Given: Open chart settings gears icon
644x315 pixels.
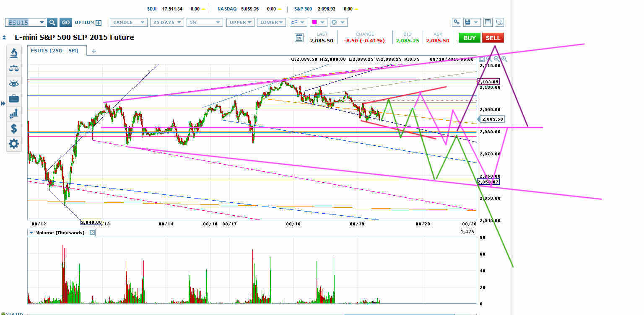Looking at the screenshot, I should (457, 23).
